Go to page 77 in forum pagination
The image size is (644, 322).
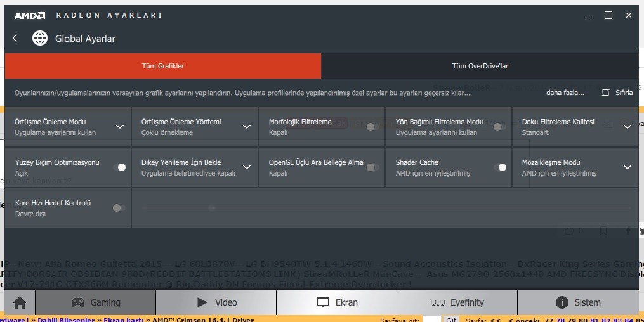click(x=549, y=319)
